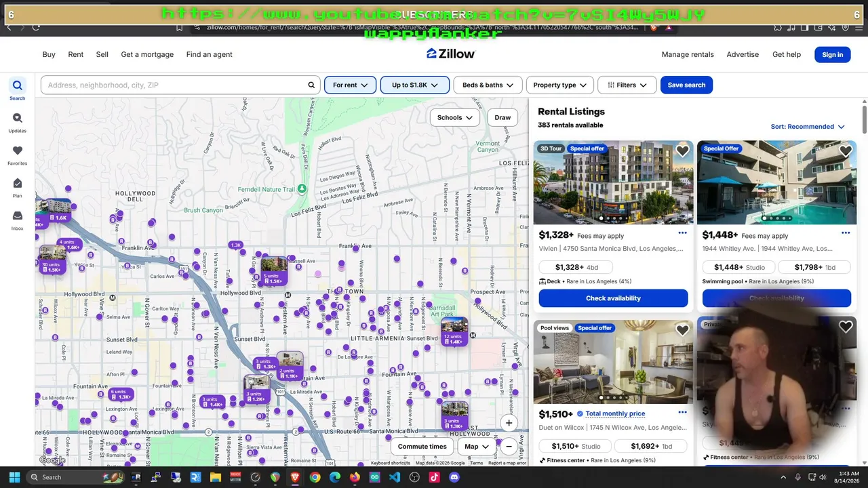The image size is (868, 488).
Task: Select the 12 units 1.4K+ map marker
Action: pyautogui.click(x=454, y=331)
